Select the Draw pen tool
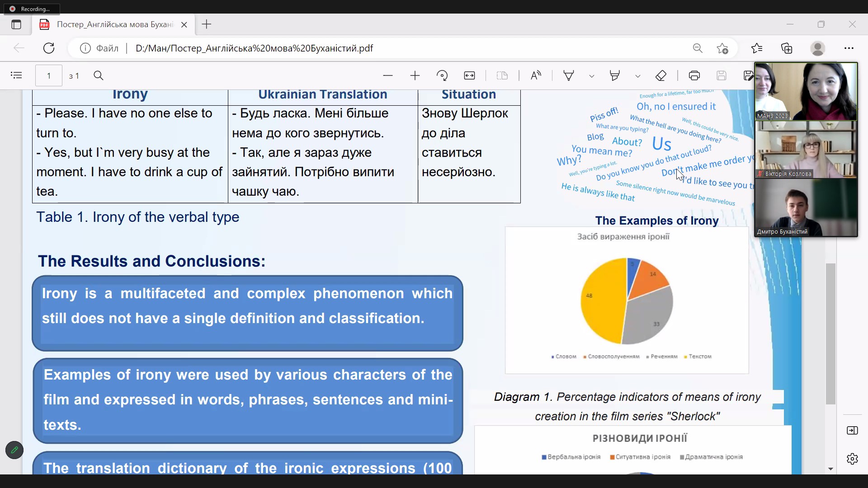868x488 pixels. point(569,75)
